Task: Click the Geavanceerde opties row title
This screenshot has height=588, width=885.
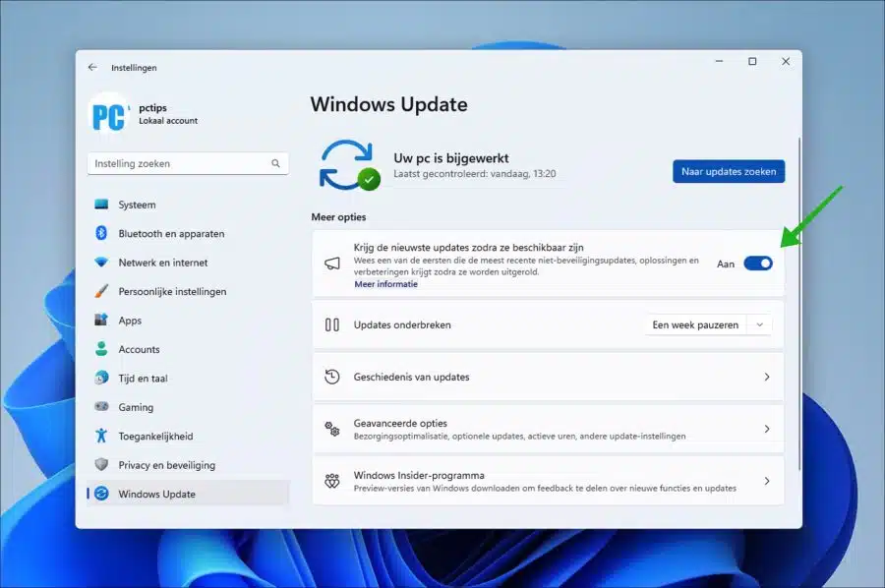Action: click(400, 423)
